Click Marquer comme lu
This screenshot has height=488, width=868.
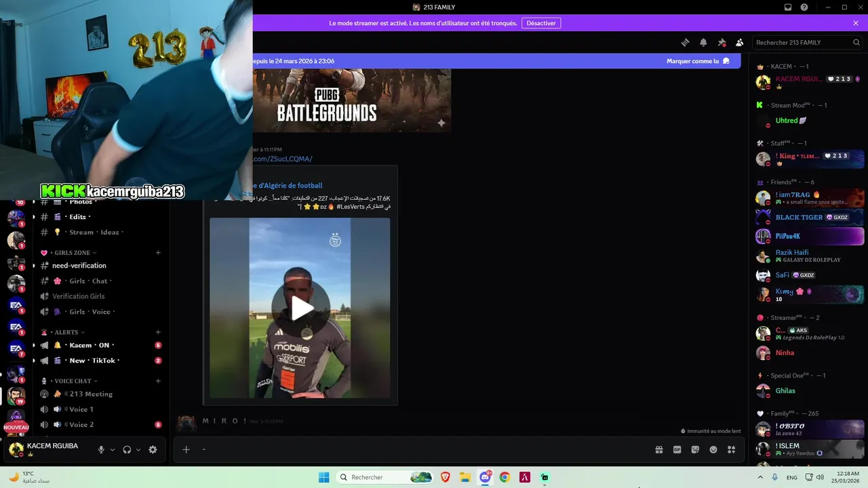pyautogui.click(x=698, y=61)
